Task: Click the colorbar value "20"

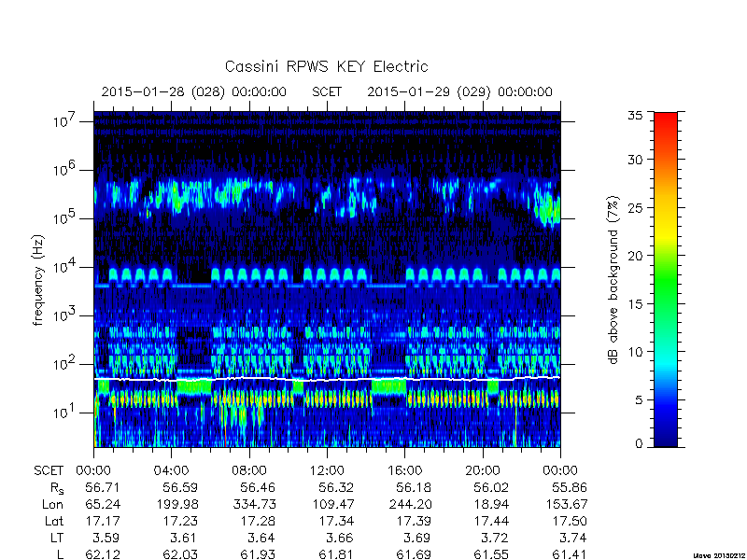Action: 635,256
